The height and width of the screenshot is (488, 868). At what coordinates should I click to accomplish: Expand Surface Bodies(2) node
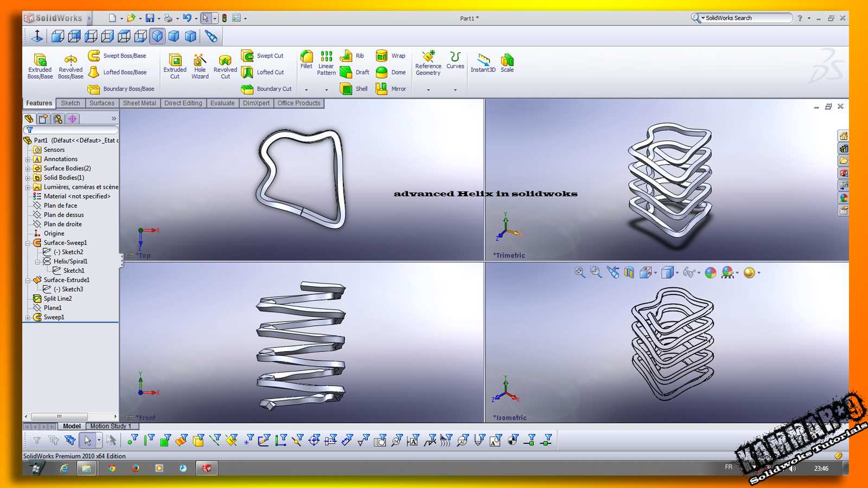[x=28, y=169]
